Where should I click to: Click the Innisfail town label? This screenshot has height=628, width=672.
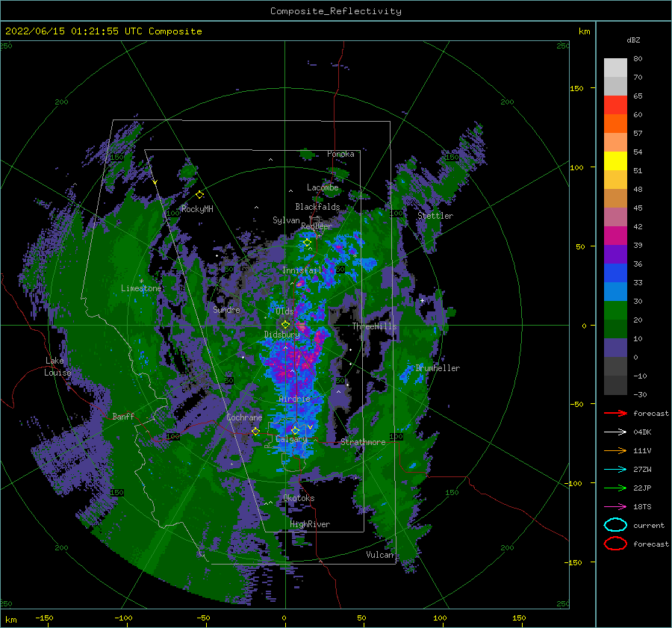click(x=302, y=270)
